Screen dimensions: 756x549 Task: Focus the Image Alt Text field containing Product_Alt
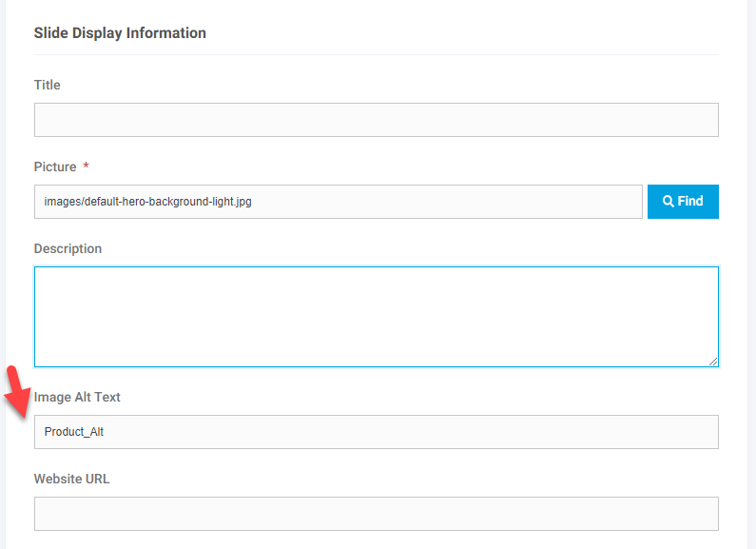coord(376,432)
